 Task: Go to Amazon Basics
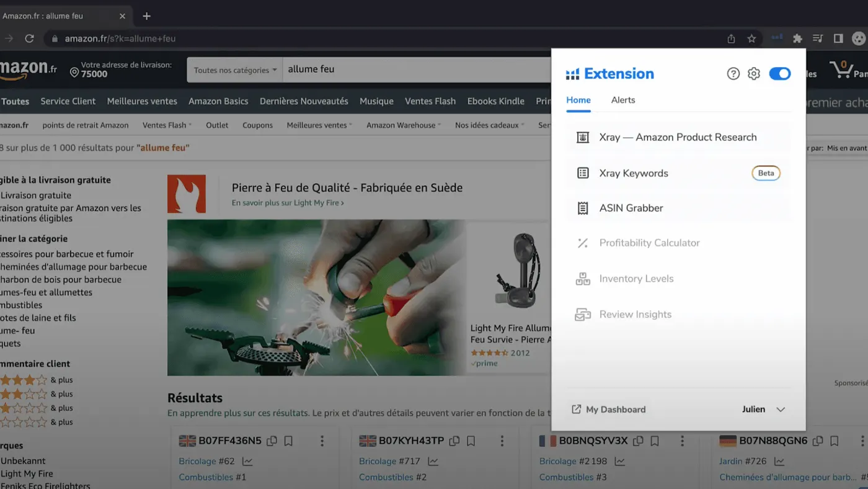(218, 101)
